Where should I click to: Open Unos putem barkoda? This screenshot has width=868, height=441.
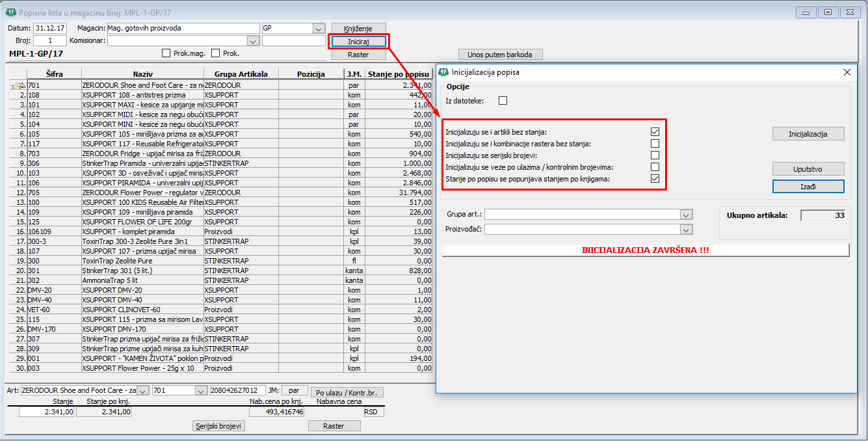pos(500,55)
